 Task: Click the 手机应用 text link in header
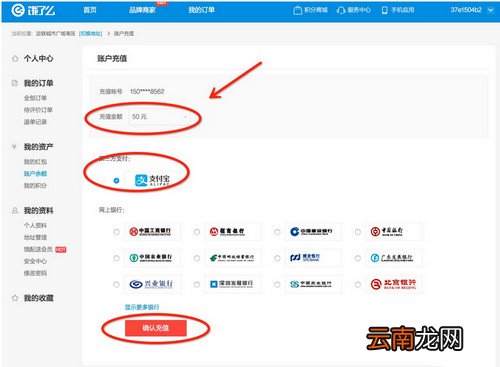(x=403, y=10)
